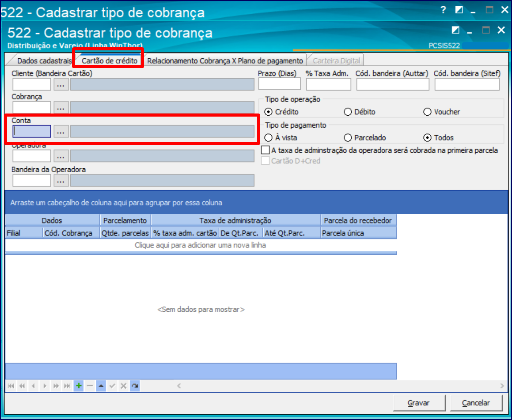Go to previous record in grid navigator

pos(33,386)
